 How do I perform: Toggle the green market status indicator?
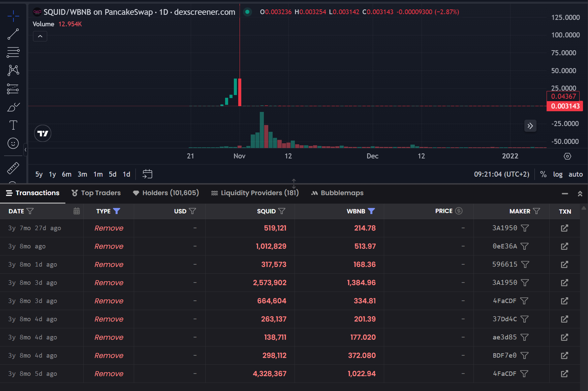(247, 12)
